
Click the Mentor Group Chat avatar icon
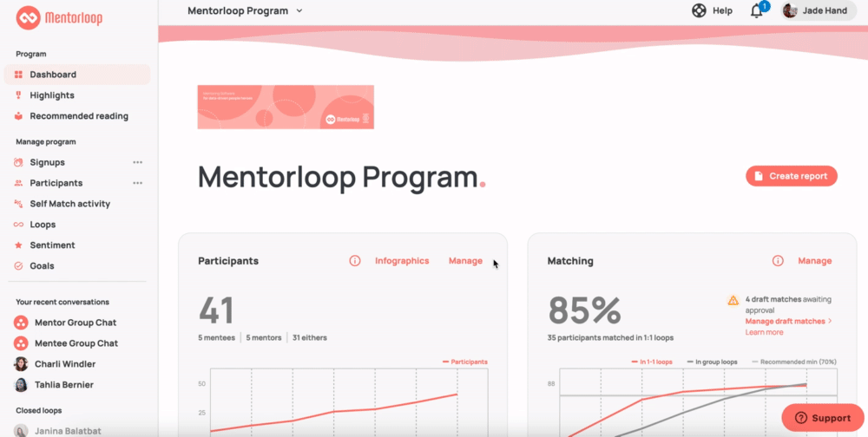(21, 323)
